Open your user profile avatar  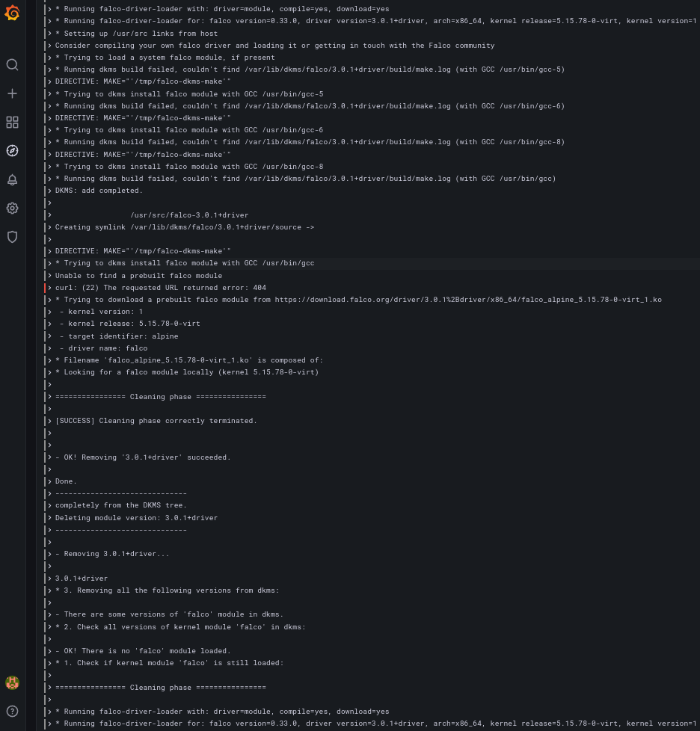(12, 682)
